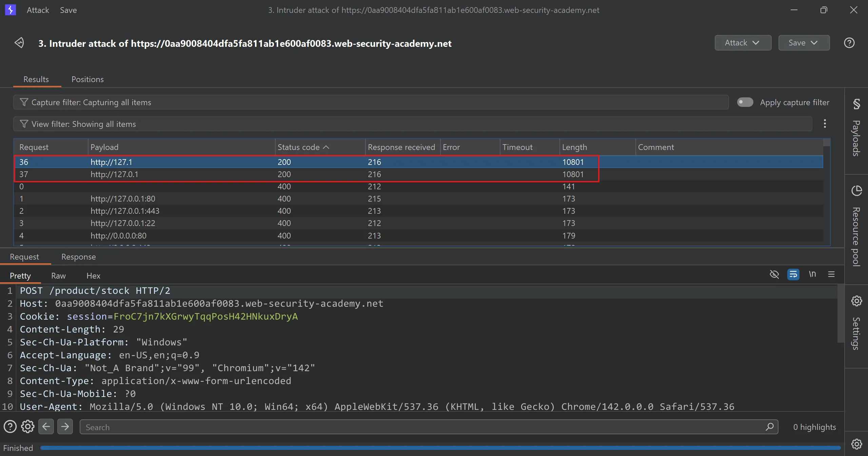Click the message editor hamburger menu icon

click(x=831, y=274)
